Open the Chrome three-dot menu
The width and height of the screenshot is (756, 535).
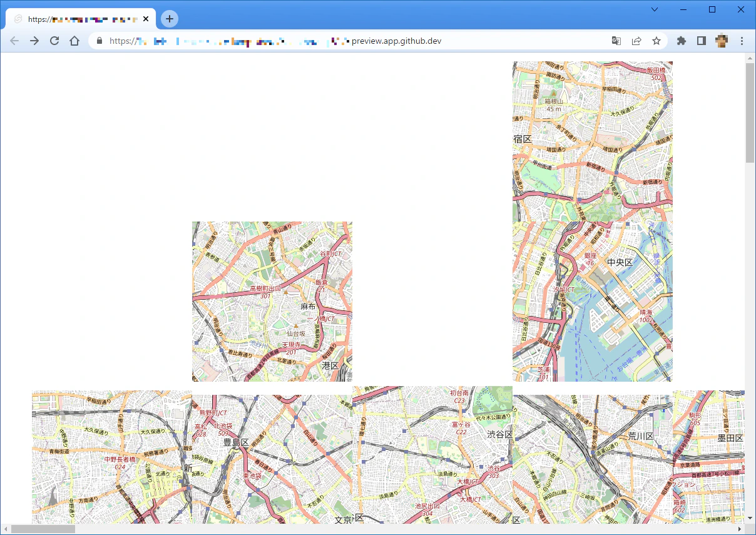(x=742, y=41)
